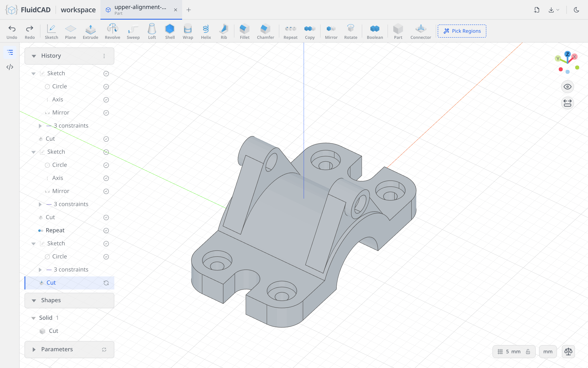Select the Helix tool
Screen dimensions: 588x368
point(206,31)
